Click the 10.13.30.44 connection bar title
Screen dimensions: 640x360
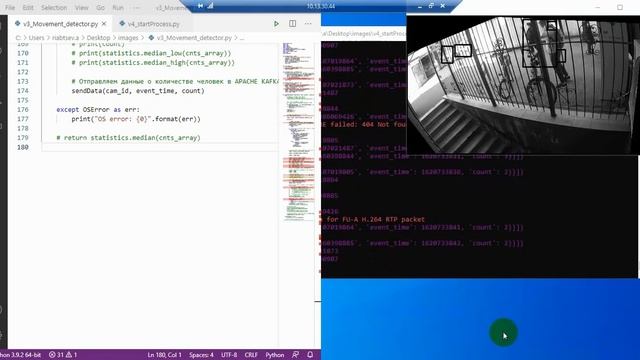click(321, 6)
